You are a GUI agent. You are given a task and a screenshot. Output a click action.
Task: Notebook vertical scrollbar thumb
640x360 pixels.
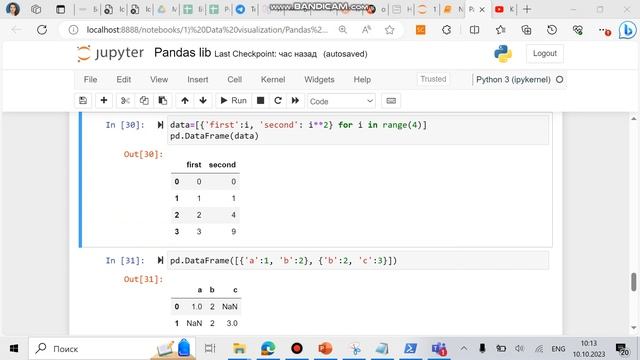(633, 282)
